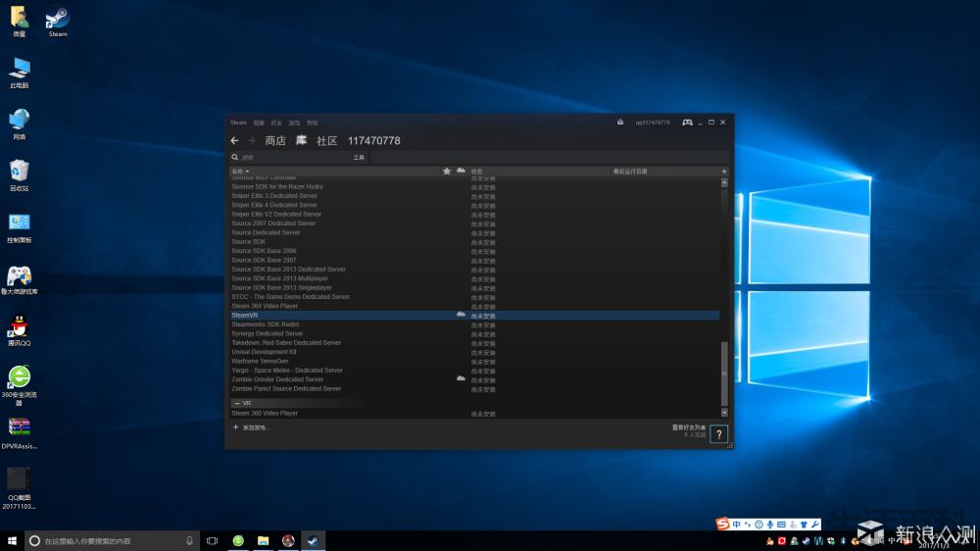
Task: Open the tools filter dropdown
Action: [x=359, y=158]
